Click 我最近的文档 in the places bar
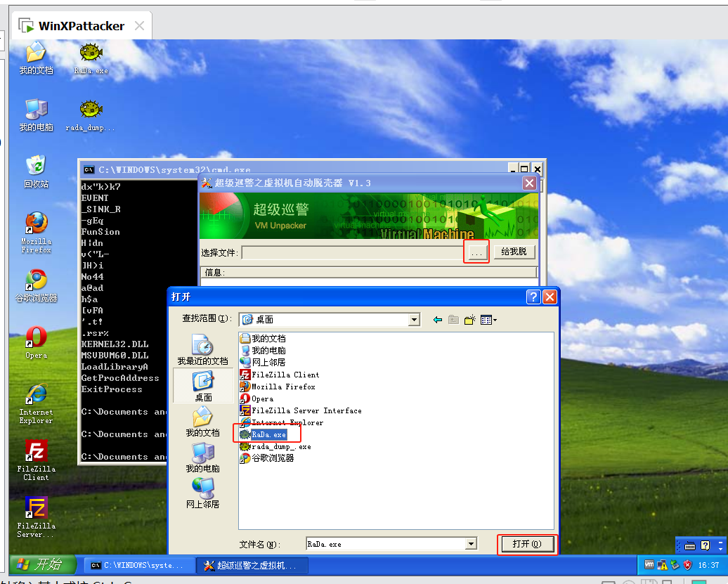 pyautogui.click(x=203, y=350)
